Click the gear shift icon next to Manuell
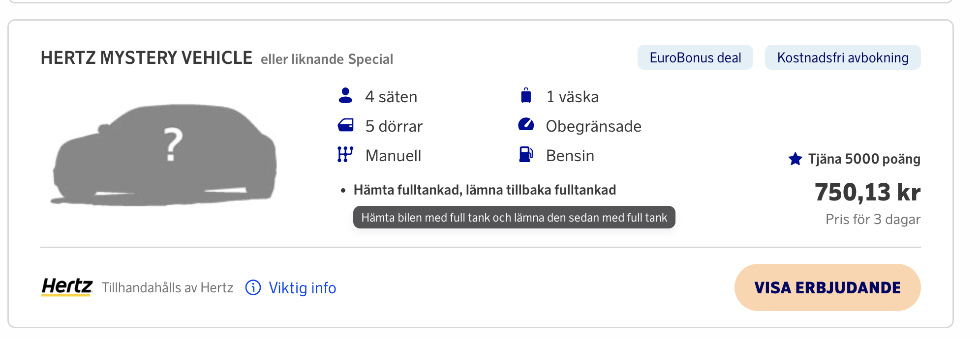 coord(346,155)
